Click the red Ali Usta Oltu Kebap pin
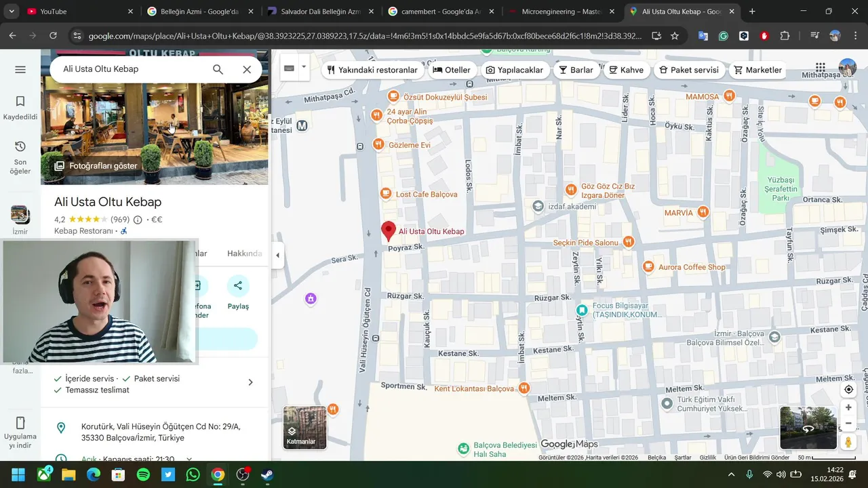The image size is (868, 488). click(x=389, y=230)
